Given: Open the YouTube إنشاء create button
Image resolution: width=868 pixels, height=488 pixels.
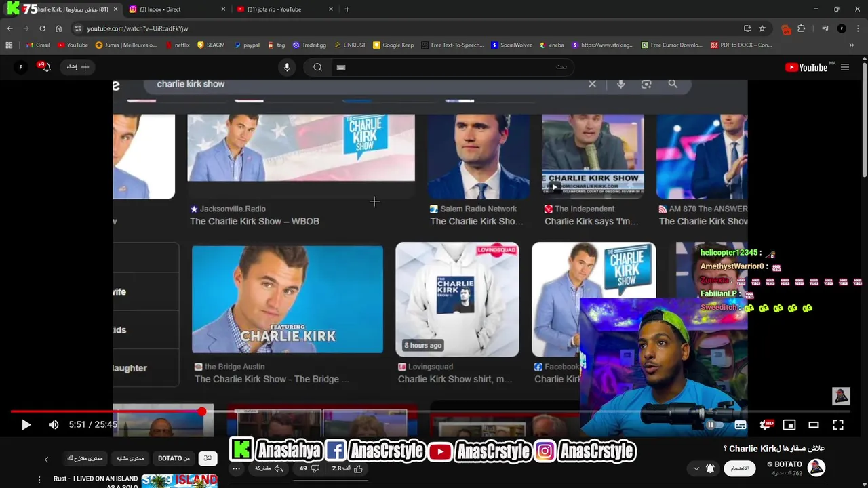Looking at the screenshot, I should click(78, 67).
